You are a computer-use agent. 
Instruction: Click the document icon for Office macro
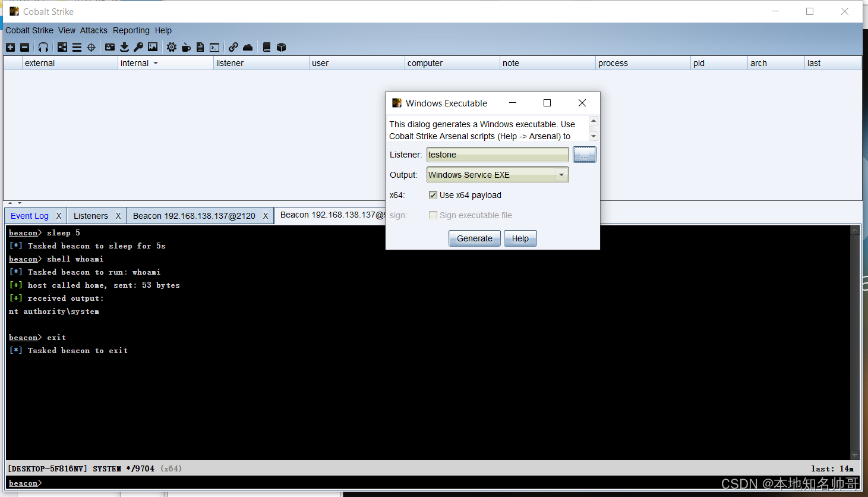click(x=200, y=47)
